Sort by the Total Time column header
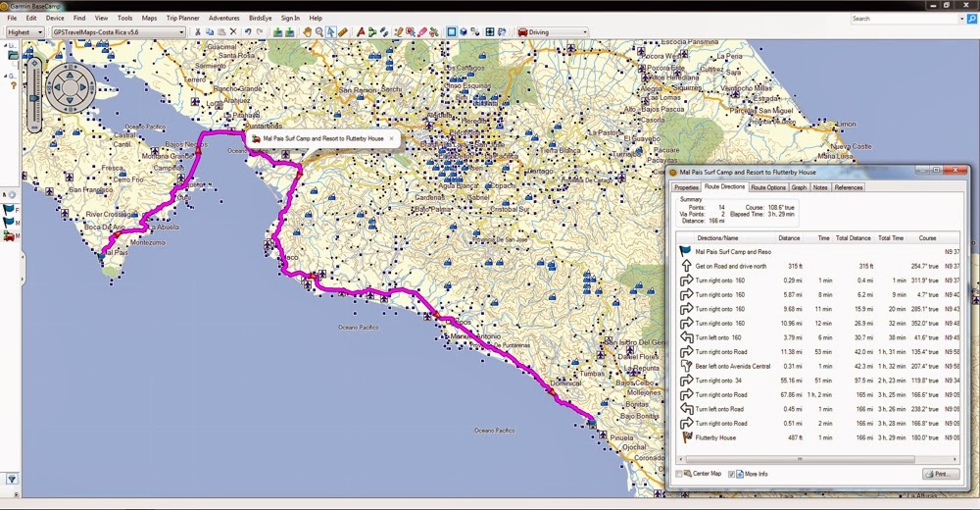Image resolution: width=980 pixels, height=510 pixels. [x=890, y=237]
